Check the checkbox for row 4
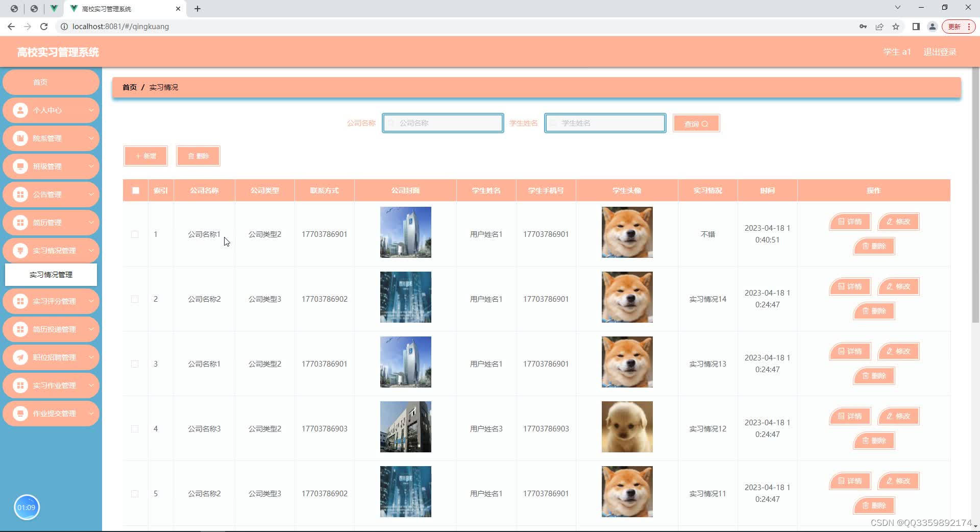The width and height of the screenshot is (980, 532). 135,429
